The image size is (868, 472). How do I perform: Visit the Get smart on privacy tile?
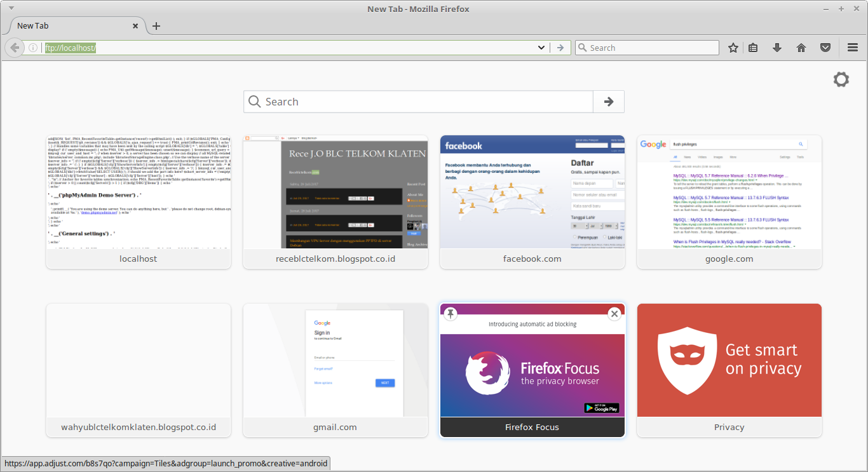pos(729,360)
